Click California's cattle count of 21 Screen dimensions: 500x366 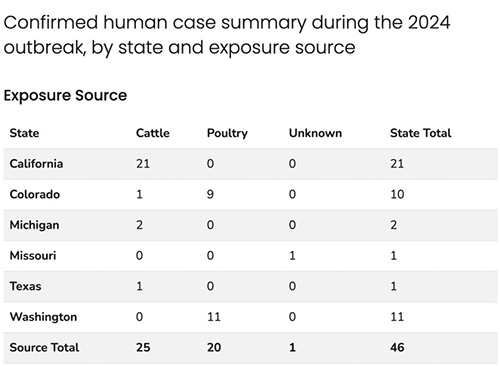coord(143,164)
